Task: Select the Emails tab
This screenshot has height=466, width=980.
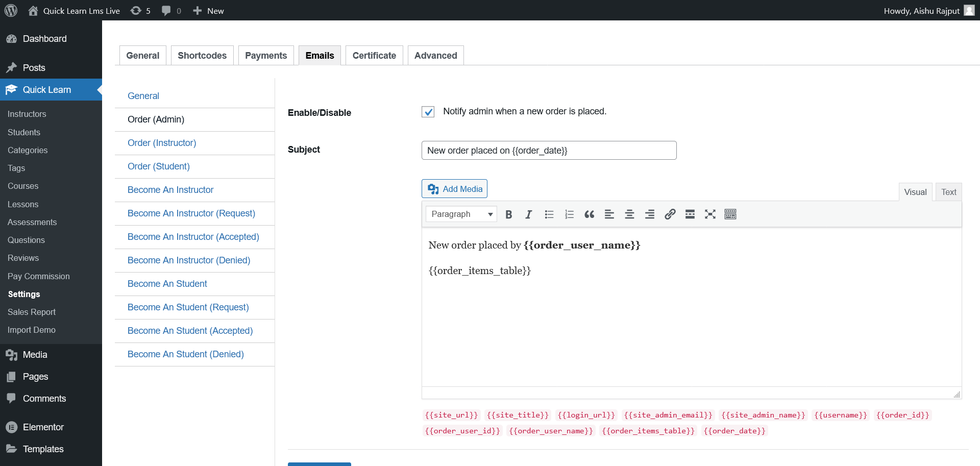Action: point(320,56)
